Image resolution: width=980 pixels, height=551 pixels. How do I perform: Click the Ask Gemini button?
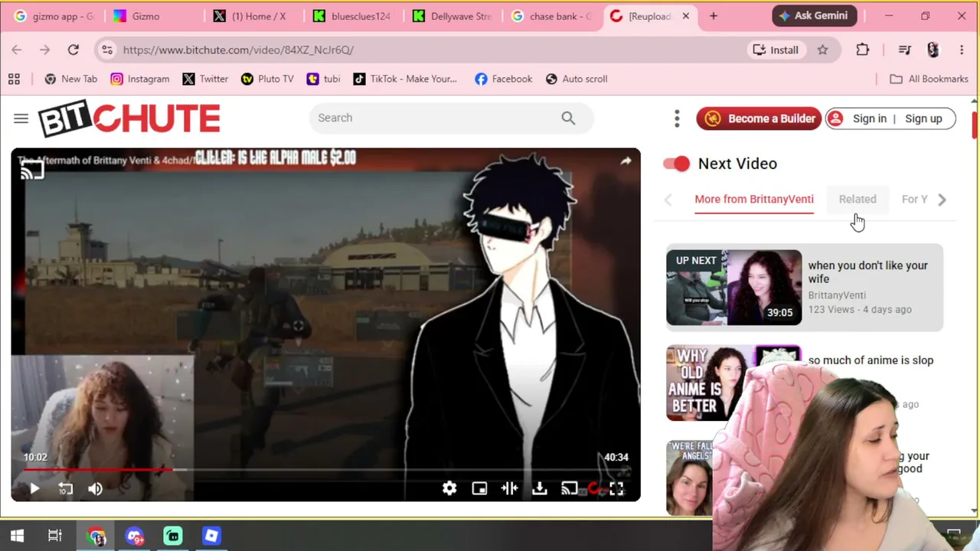815,15
